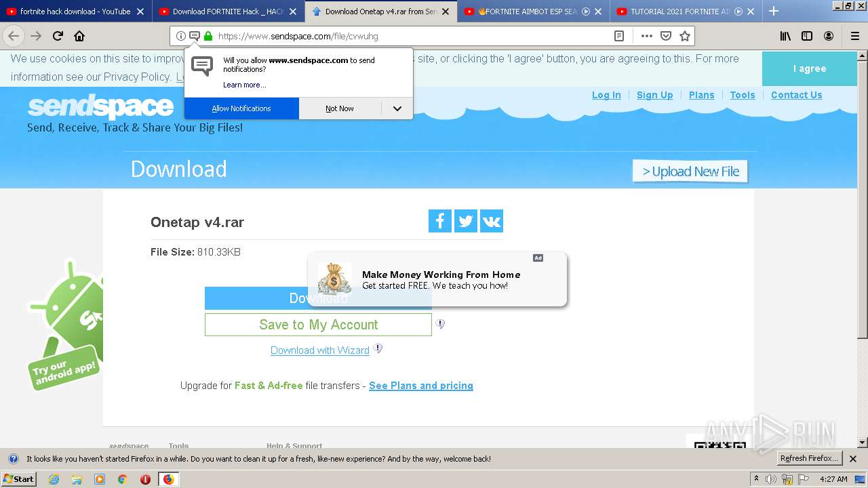868x488 pixels.
Task: Open the Windows Start menu
Action: (x=18, y=479)
